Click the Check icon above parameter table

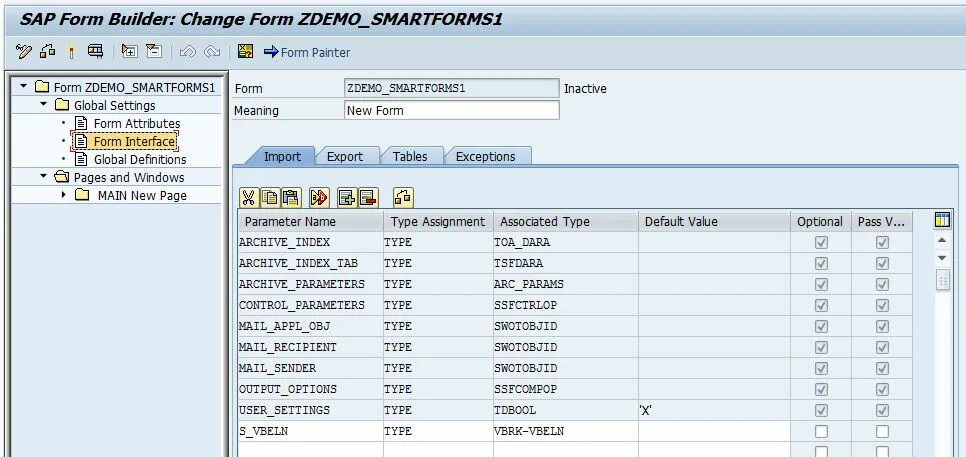pos(403,198)
